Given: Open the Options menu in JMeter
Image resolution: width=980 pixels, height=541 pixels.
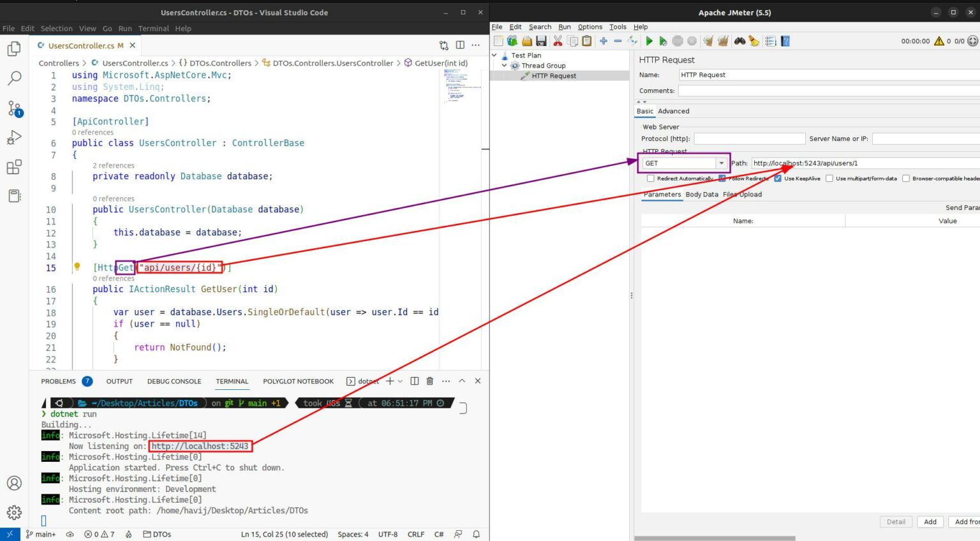Looking at the screenshot, I should coord(590,27).
